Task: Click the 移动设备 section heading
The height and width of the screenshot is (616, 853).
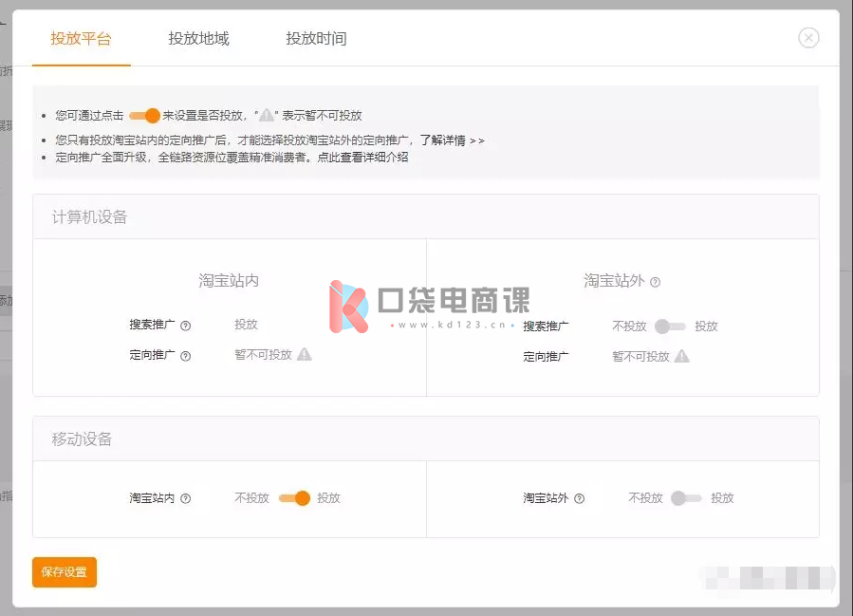Action: (x=82, y=439)
